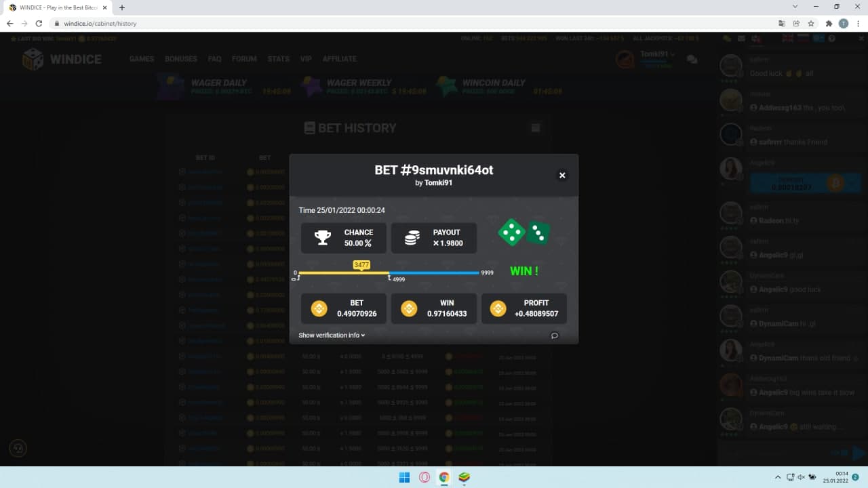
Task: Open the Chrome three-dot menu
Action: pos(857,23)
